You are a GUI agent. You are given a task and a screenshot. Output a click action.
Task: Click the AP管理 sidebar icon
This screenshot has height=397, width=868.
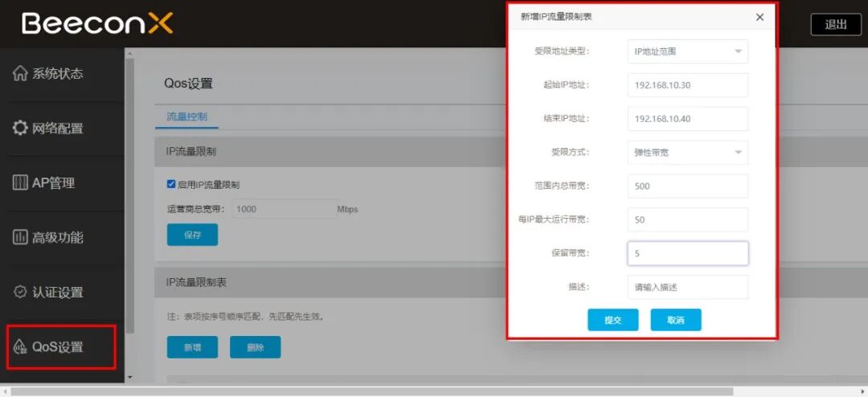[x=20, y=182]
